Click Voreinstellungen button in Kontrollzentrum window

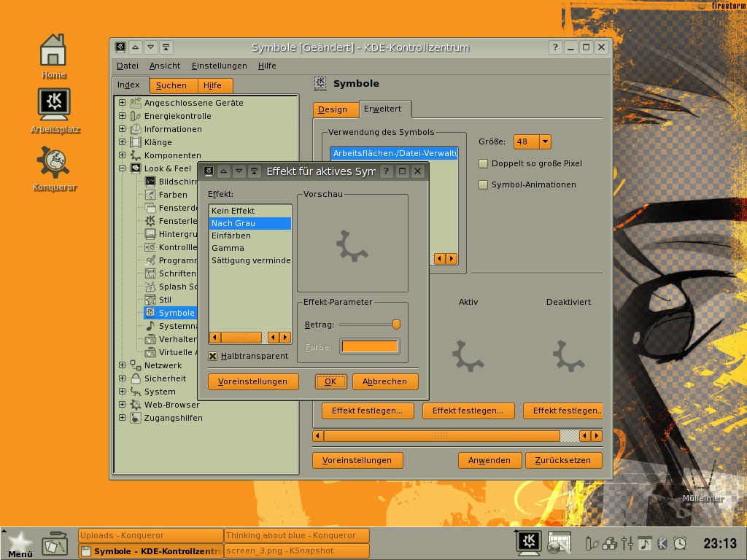pyautogui.click(x=357, y=461)
